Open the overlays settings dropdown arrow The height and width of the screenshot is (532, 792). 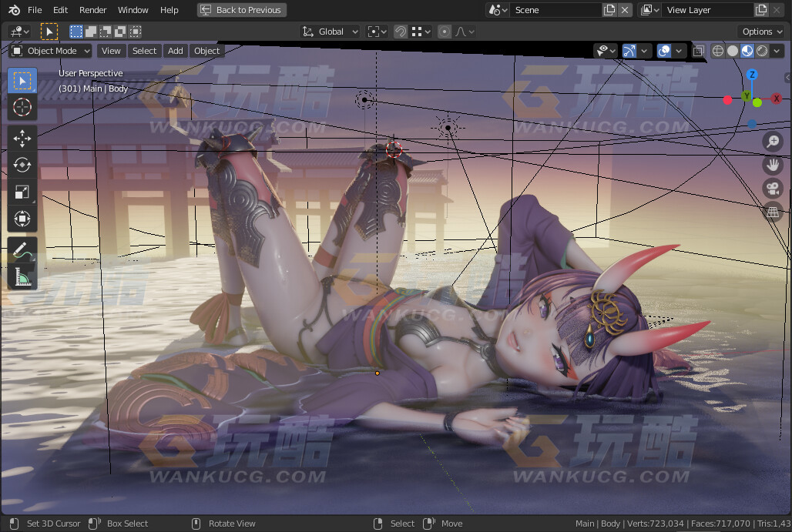679,51
